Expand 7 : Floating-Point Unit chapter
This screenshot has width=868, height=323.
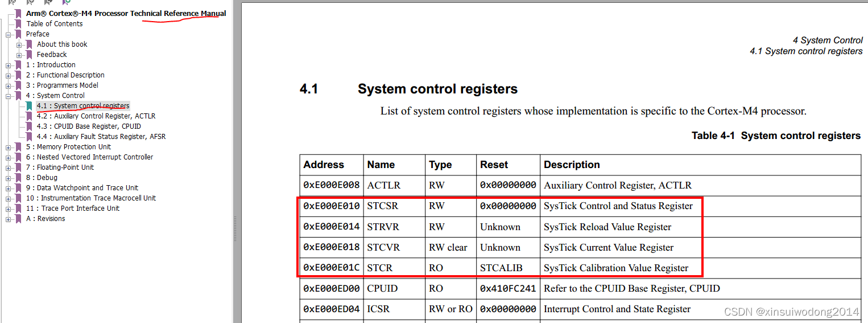point(9,167)
